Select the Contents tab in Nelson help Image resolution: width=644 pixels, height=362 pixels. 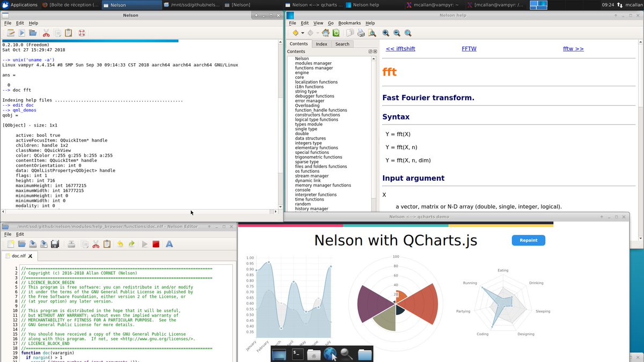[298, 44]
